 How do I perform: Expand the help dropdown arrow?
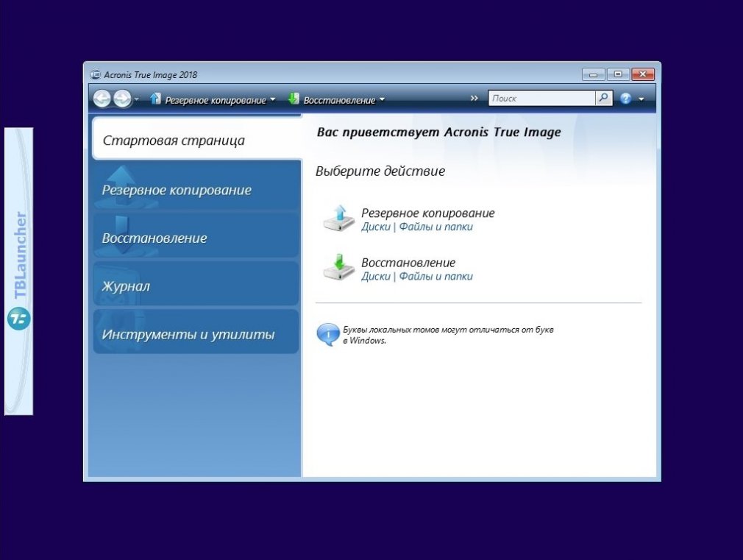(641, 99)
